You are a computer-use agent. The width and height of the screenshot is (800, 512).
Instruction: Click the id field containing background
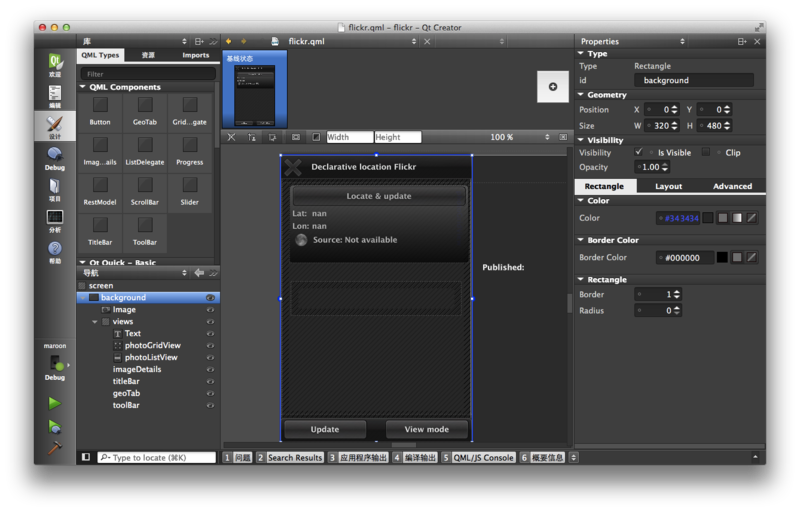(x=694, y=80)
